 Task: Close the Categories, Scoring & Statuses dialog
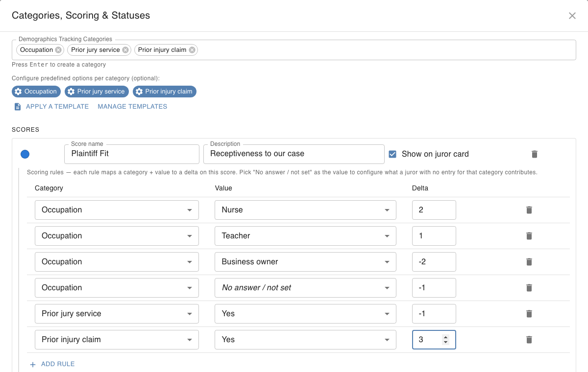(572, 16)
